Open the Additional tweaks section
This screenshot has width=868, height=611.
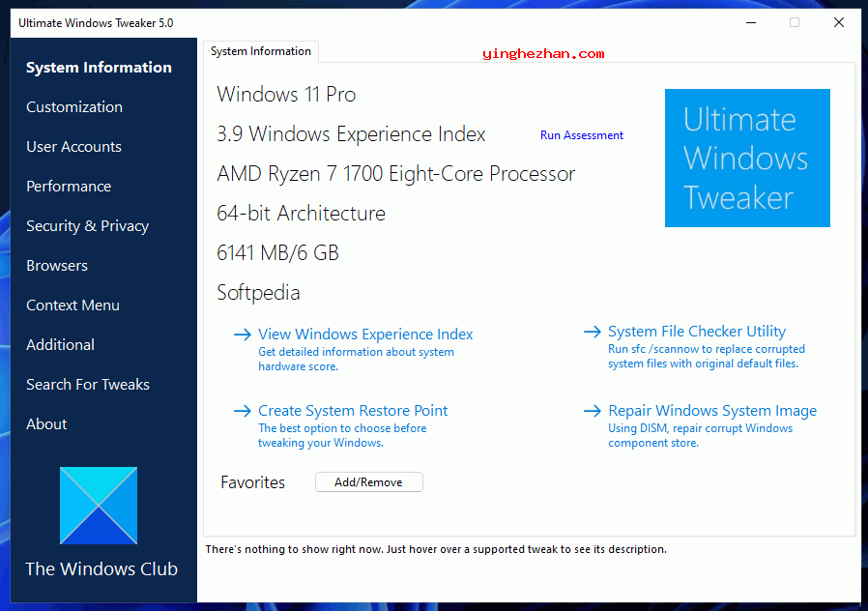point(60,345)
